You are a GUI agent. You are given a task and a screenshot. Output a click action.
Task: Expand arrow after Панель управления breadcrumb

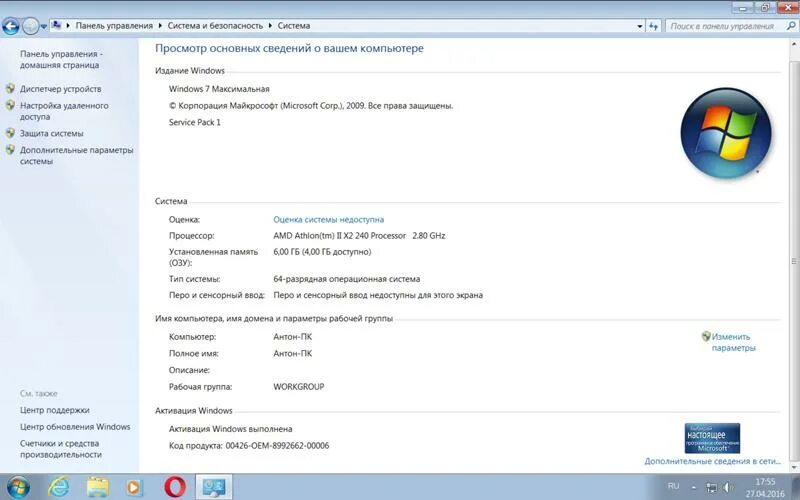[160, 26]
